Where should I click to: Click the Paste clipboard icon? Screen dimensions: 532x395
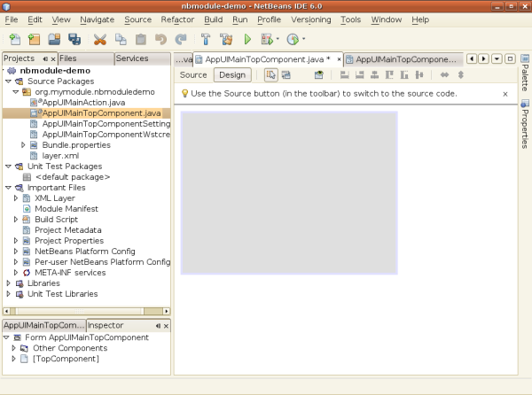click(x=141, y=39)
